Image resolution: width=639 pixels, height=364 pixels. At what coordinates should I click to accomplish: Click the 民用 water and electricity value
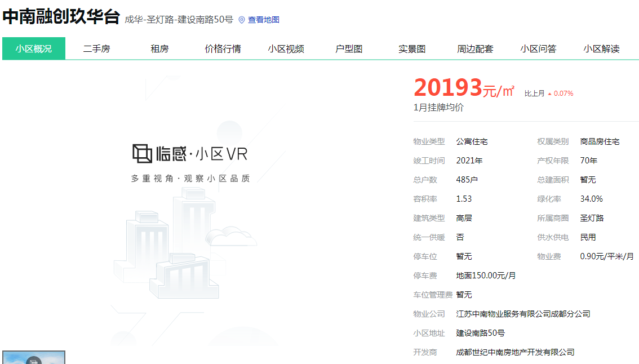pyautogui.click(x=588, y=237)
